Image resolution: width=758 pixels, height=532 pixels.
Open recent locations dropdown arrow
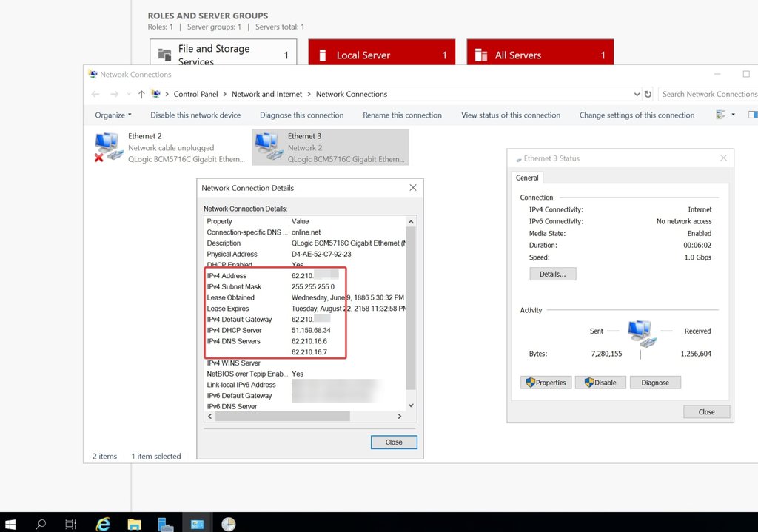128,94
